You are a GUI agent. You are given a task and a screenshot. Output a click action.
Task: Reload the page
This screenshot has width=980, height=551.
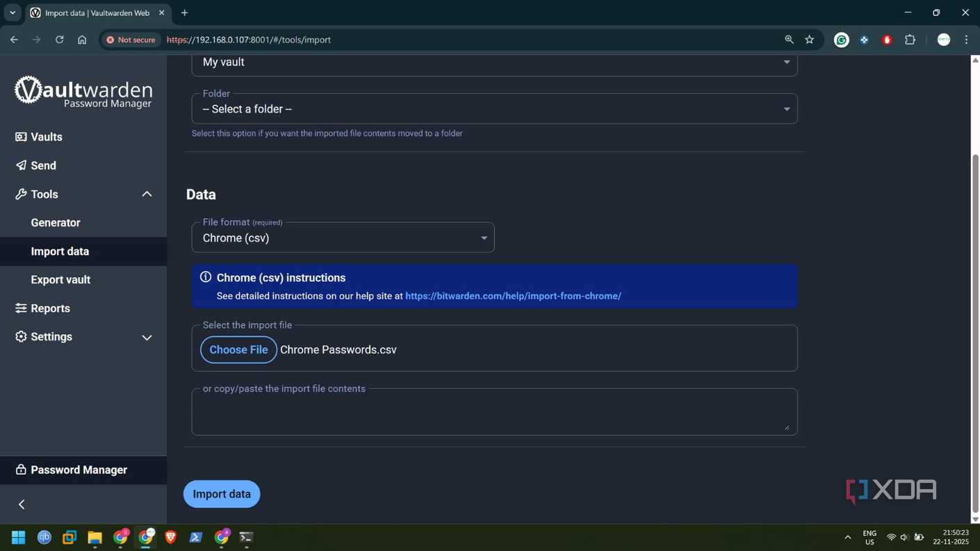pos(59,40)
